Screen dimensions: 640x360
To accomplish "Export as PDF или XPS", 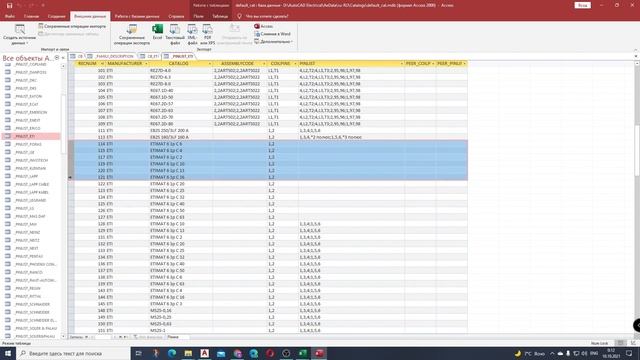I will (207, 35).
